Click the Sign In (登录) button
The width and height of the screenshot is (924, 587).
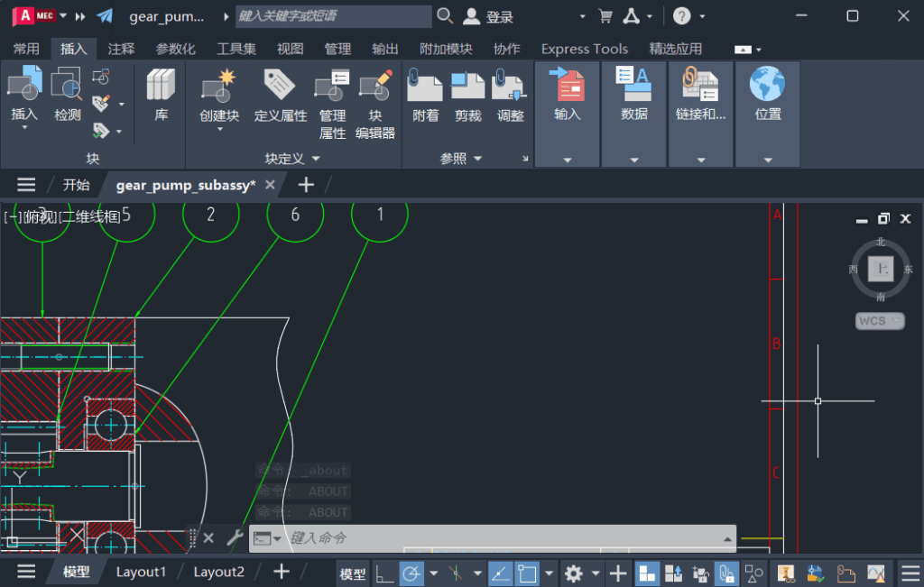[x=488, y=16]
